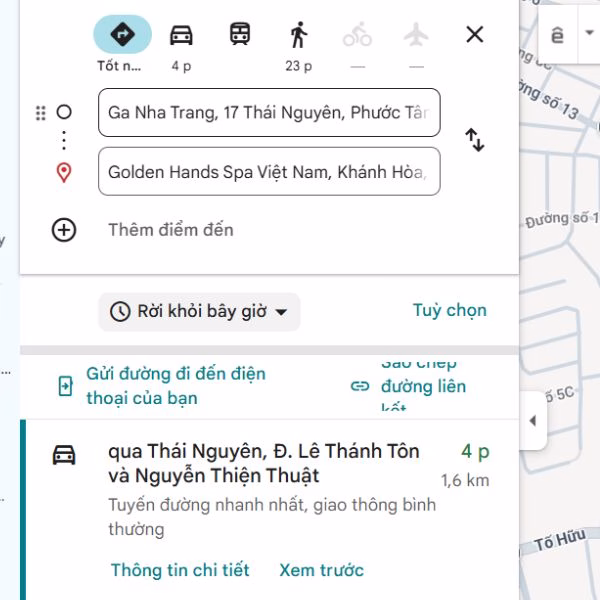The width and height of the screenshot is (600, 600).
Task: Click the send-to-phone icon
Action: [65, 386]
